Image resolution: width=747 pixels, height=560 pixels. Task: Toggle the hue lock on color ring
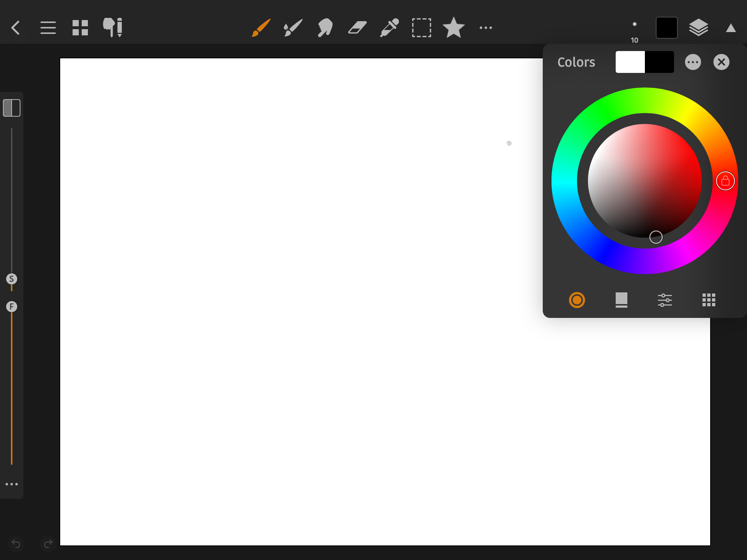[725, 181]
